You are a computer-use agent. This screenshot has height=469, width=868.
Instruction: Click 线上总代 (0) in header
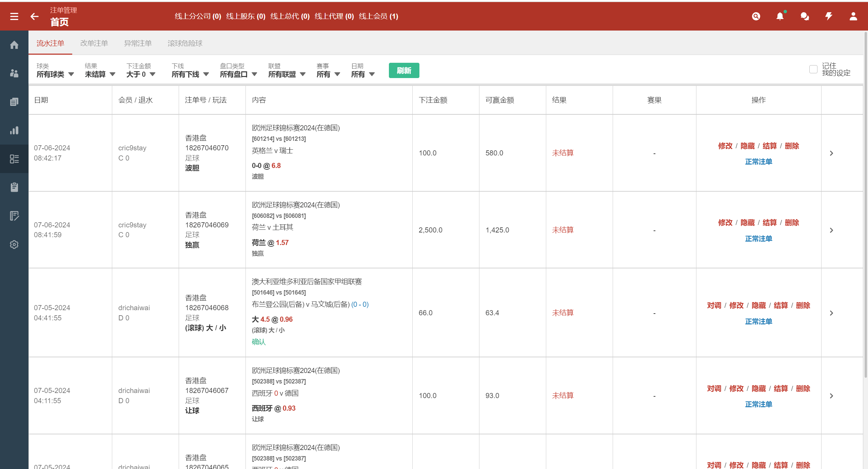click(x=290, y=16)
